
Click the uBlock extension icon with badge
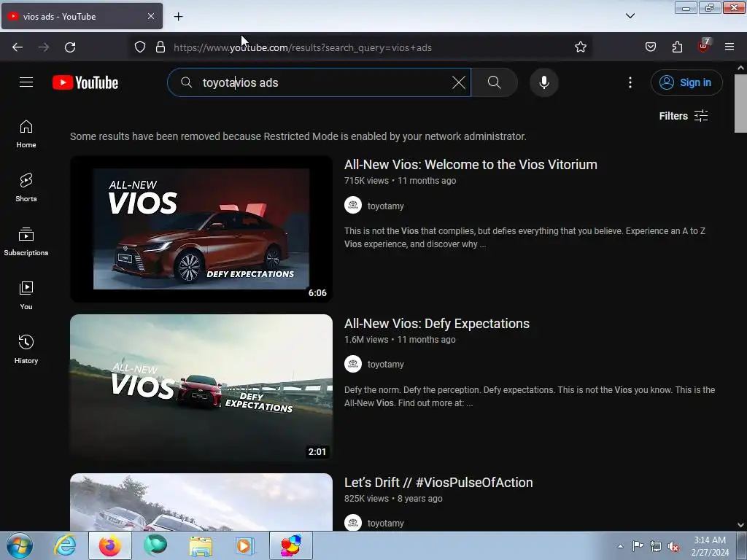704,46
